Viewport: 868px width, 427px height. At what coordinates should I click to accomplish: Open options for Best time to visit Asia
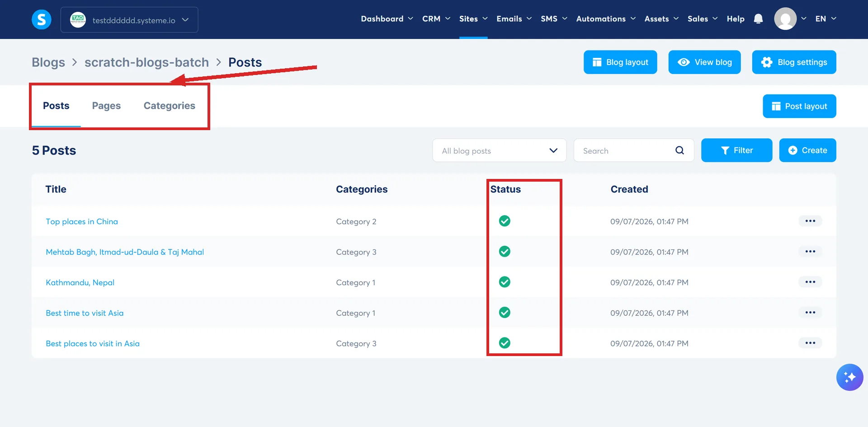tap(810, 312)
